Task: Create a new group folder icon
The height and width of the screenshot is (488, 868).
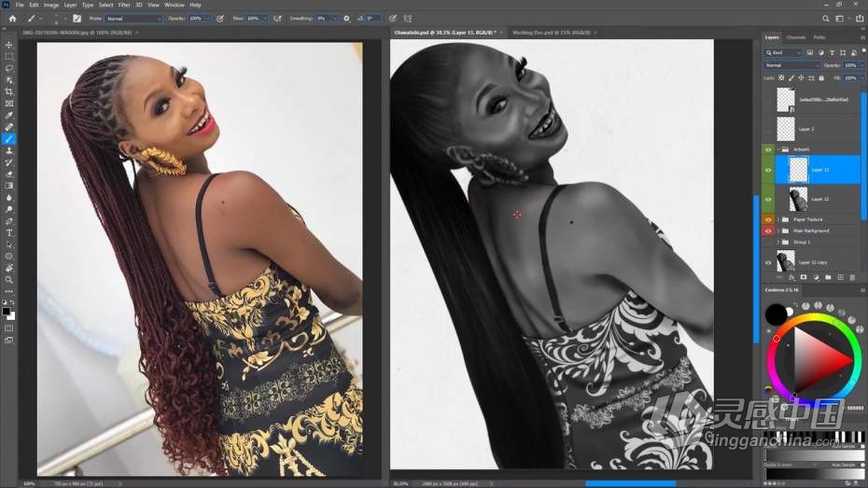Action: coord(828,277)
